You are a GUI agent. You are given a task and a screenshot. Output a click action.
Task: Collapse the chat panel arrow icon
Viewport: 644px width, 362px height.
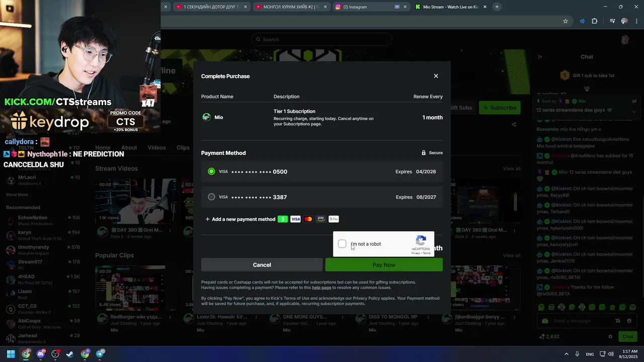pos(540,57)
